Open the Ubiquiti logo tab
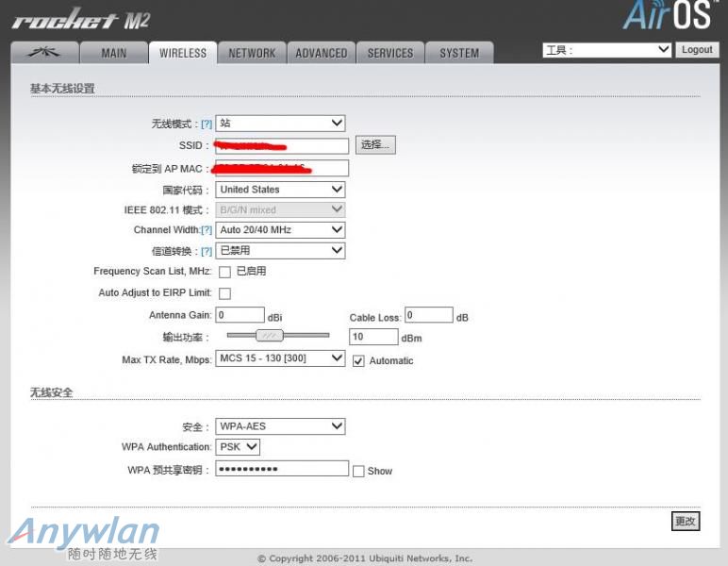Viewport: 728px width, 566px height. [42, 53]
